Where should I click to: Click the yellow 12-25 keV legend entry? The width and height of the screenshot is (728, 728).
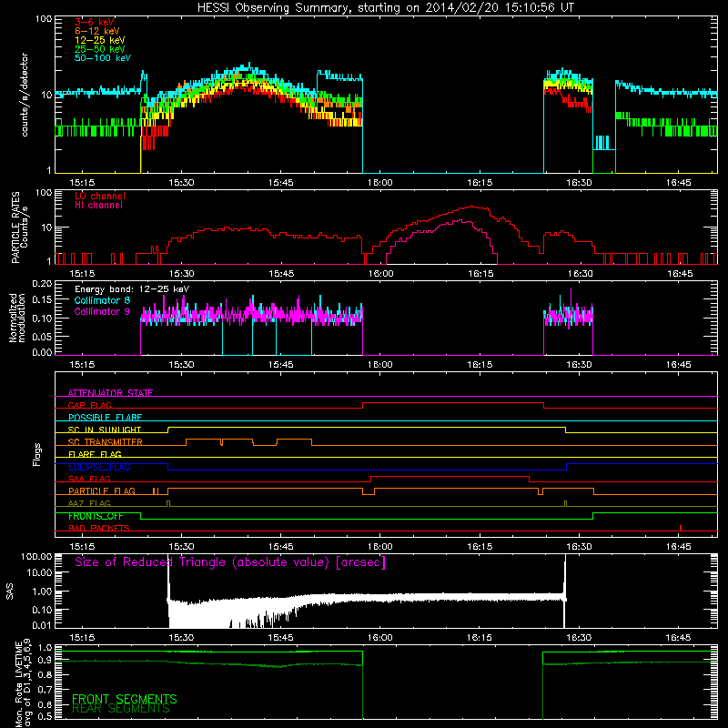click(x=100, y=40)
